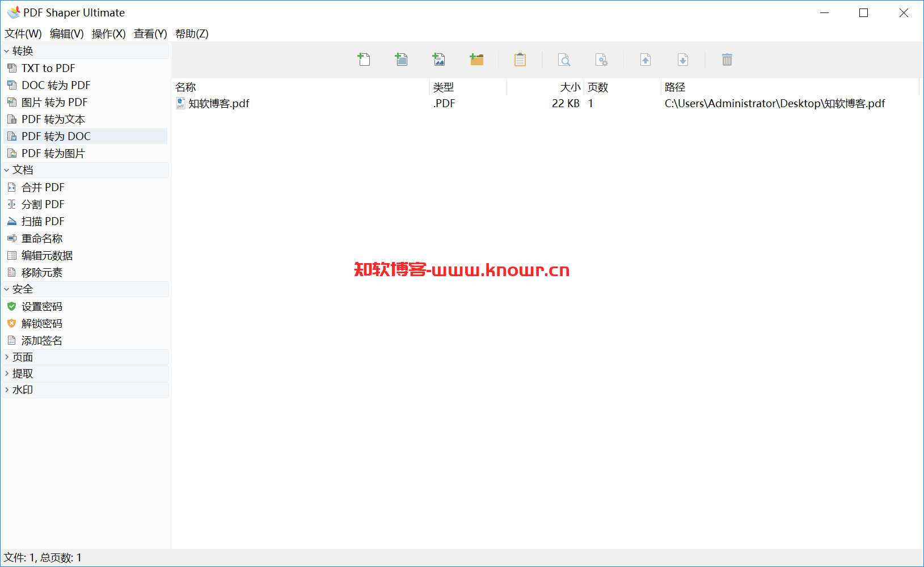Click the add file toolbar icon
The height and width of the screenshot is (567, 924).
pos(364,59)
